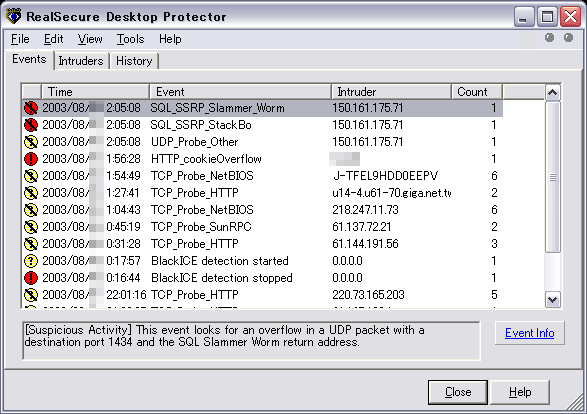This screenshot has height=414, width=587.
Task: Open the View menu
Action: pos(90,39)
